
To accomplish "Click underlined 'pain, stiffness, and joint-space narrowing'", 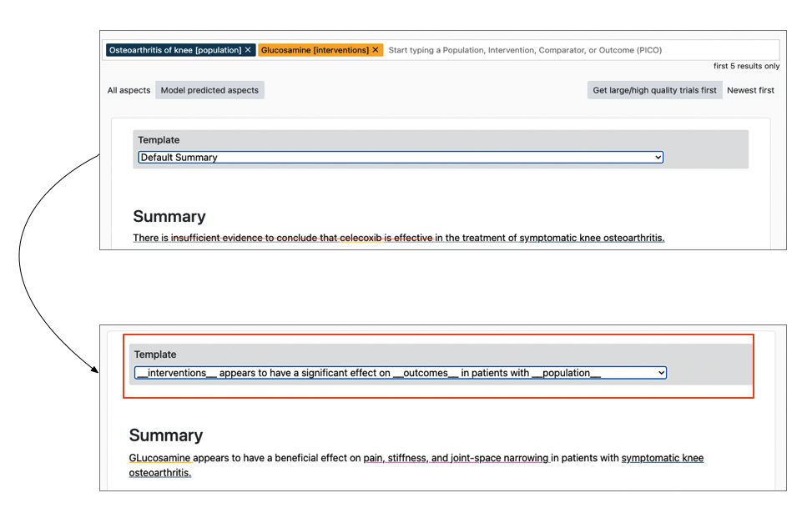I will pos(456,458).
